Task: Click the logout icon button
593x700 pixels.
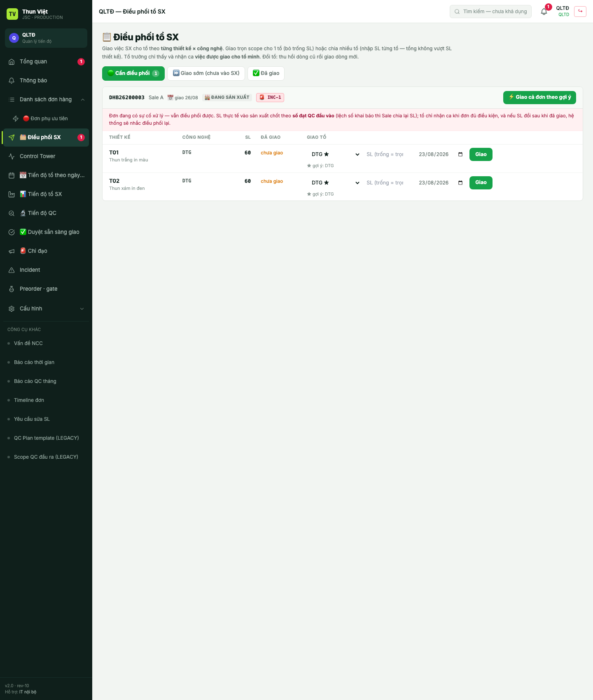Action: [580, 11]
